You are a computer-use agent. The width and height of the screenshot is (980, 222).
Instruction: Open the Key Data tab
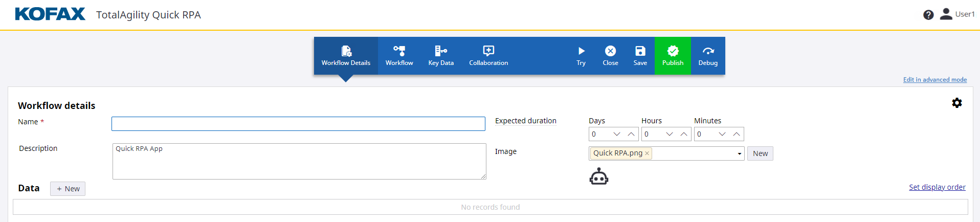pyautogui.click(x=441, y=56)
